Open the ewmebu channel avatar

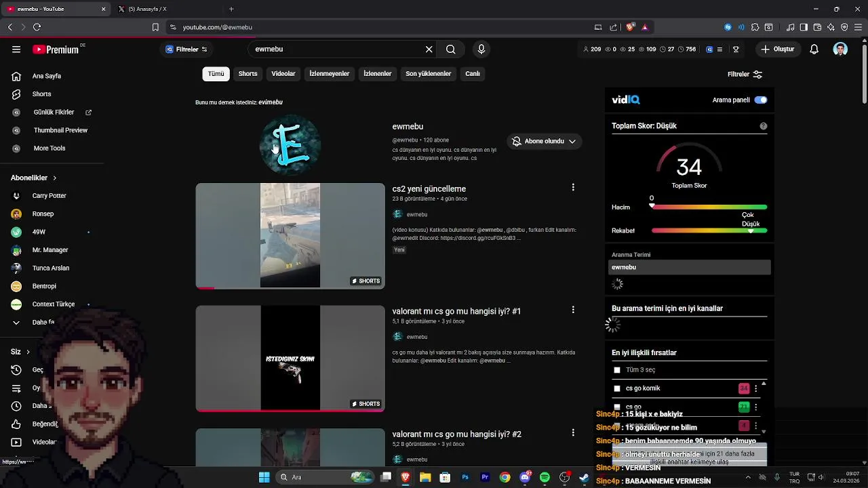(x=290, y=145)
